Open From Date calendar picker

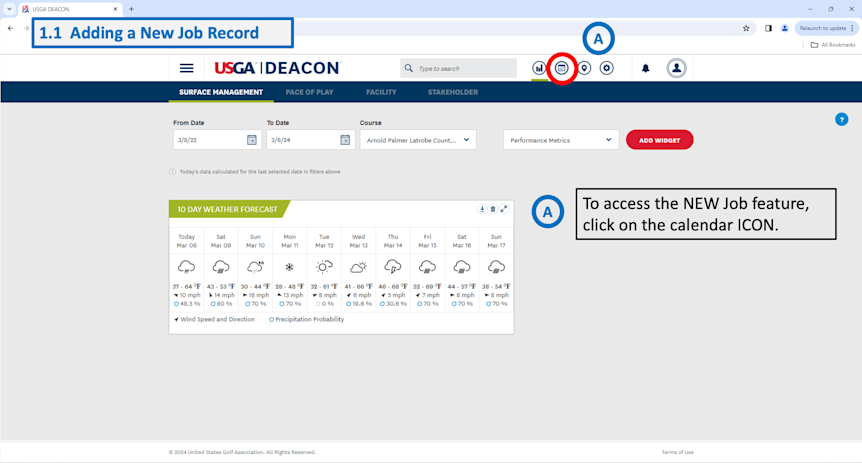(x=251, y=140)
